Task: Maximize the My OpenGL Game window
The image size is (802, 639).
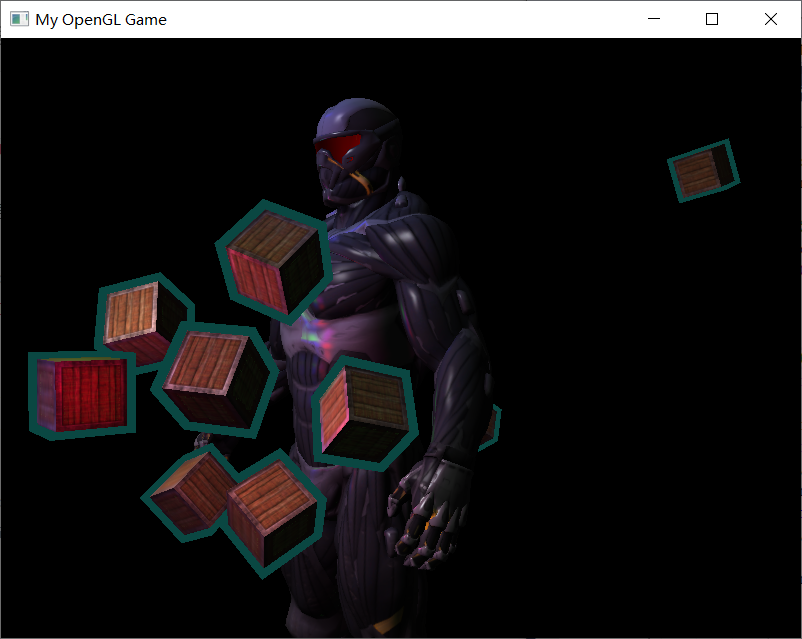Action: [x=711, y=18]
